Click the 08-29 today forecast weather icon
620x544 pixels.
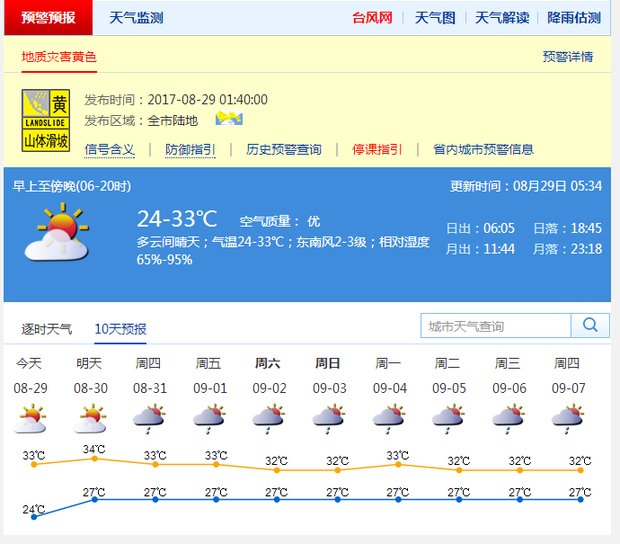click(x=30, y=418)
